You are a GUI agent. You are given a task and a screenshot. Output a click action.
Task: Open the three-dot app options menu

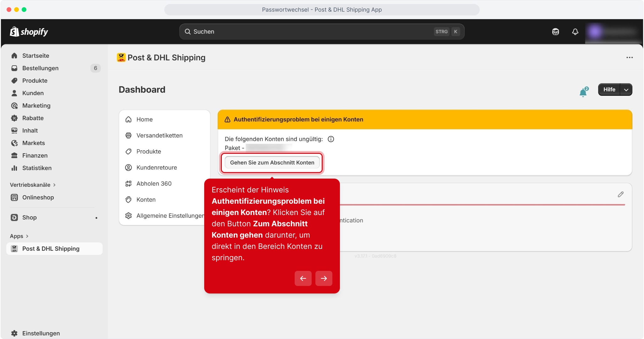(x=630, y=57)
